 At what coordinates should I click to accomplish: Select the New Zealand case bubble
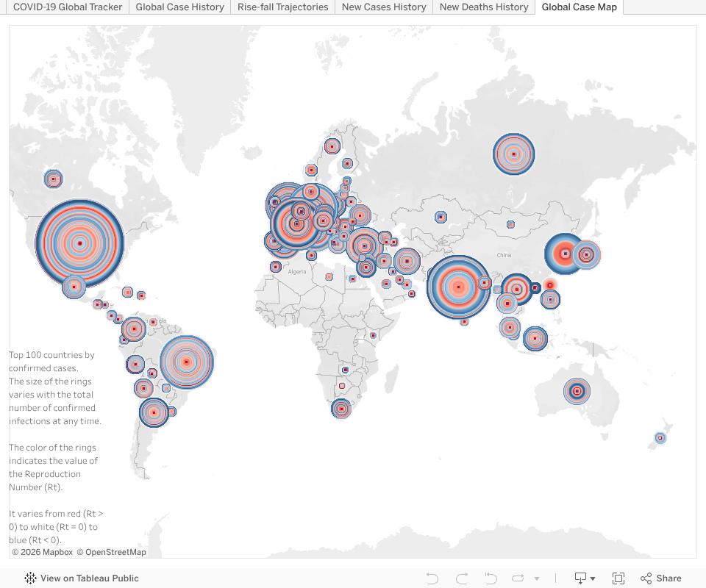[660, 438]
